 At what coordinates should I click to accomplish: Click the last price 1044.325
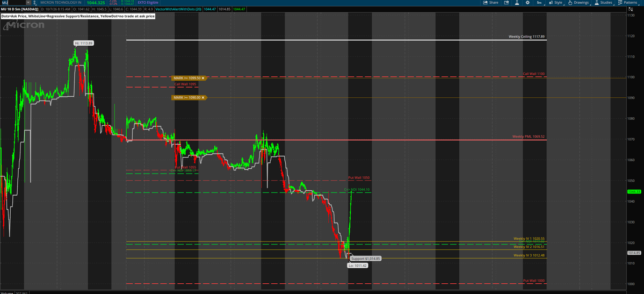coord(96,3)
